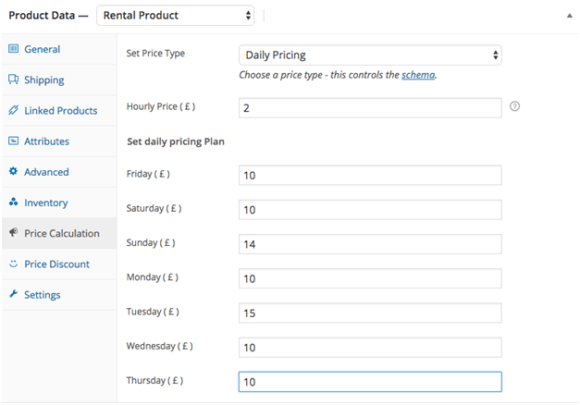Click the Sunday price field
Viewport: 580px width, 405px height.
(370, 244)
